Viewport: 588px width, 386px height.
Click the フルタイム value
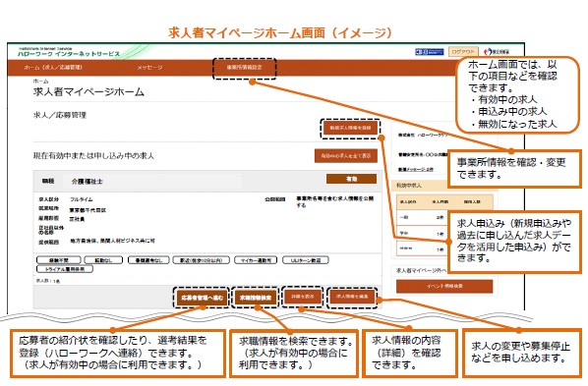pyautogui.click(x=81, y=199)
